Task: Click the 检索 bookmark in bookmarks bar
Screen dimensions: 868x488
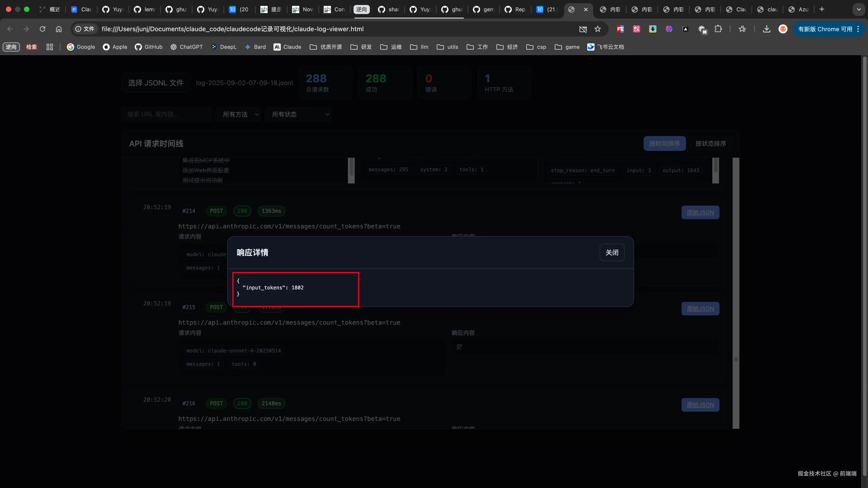Action: point(31,47)
